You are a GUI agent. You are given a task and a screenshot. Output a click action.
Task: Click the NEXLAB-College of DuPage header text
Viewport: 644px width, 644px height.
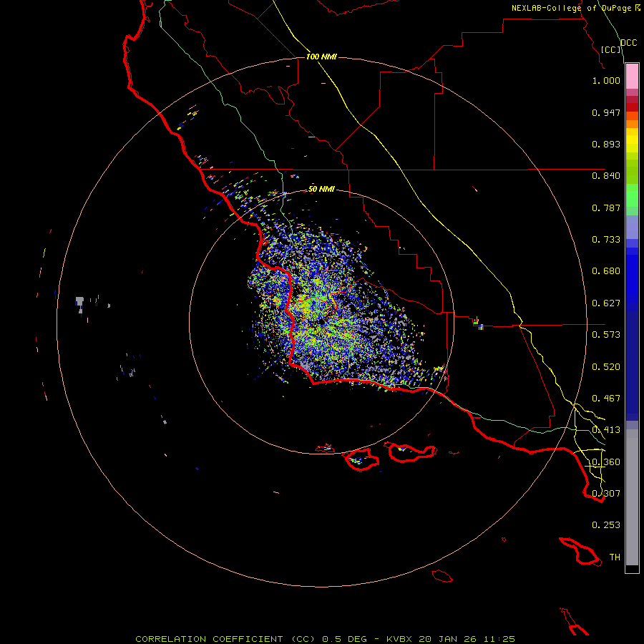[576, 8]
